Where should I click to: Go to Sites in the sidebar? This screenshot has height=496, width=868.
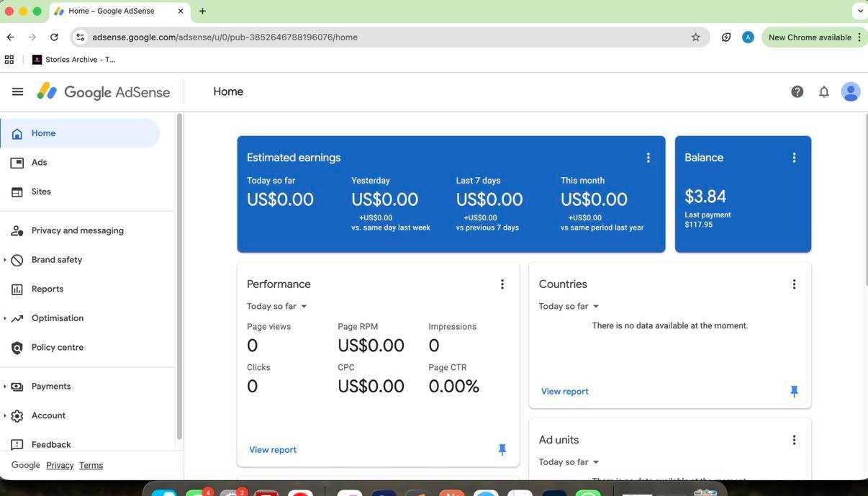click(41, 191)
